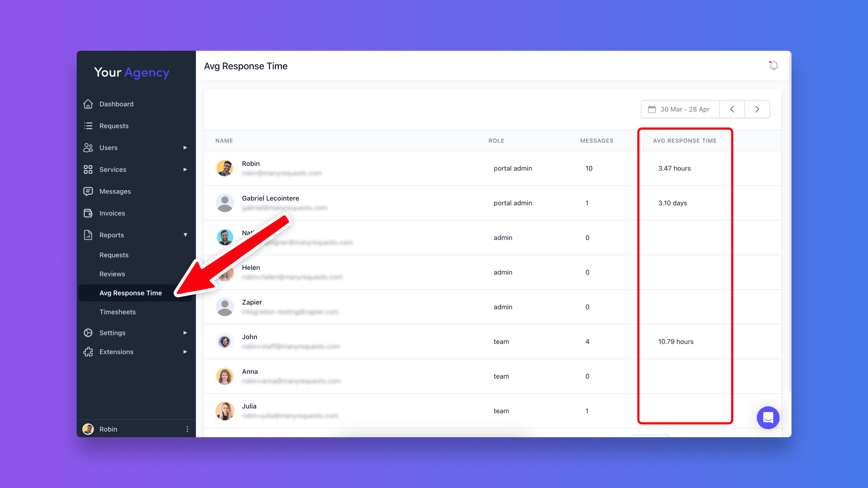This screenshot has height=488, width=868.
Task: Click the Requests list icon in sidebar
Action: (x=88, y=126)
